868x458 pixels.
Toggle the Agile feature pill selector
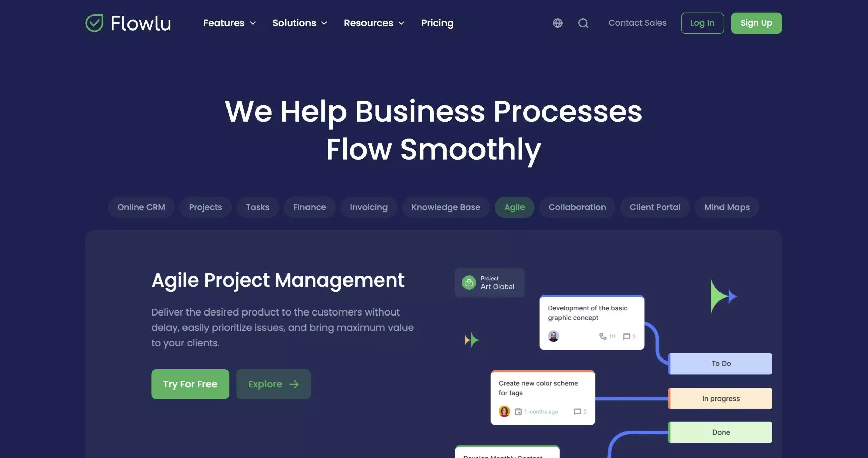[514, 207]
